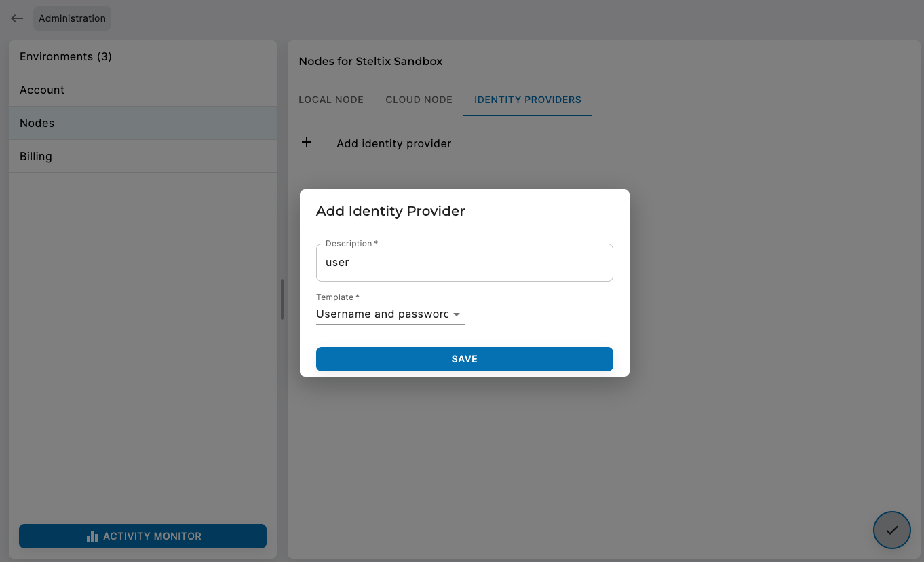The height and width of the screenshot is (562, 924).
Task: Select 'Username and password' template combo box
Action: [x=384, y=314]
